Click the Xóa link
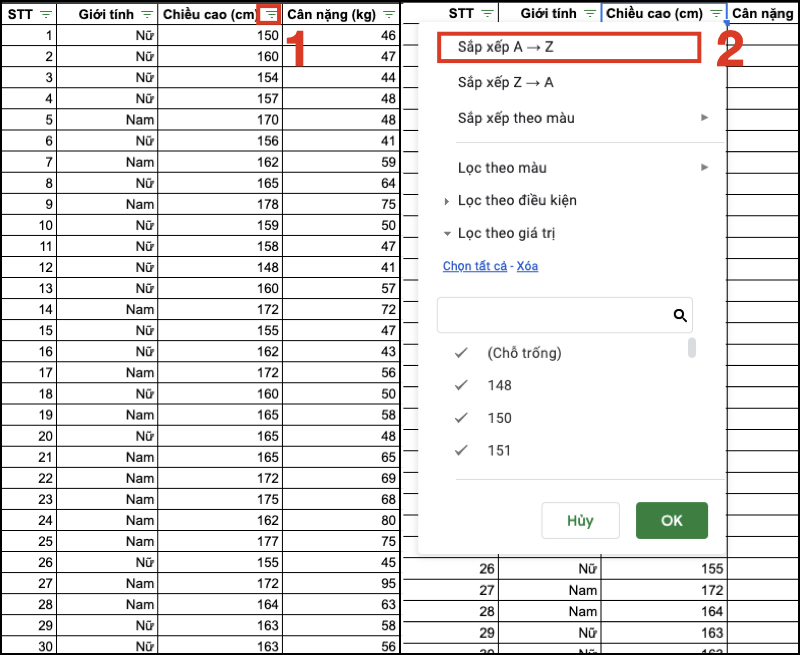 pos(527,266)
